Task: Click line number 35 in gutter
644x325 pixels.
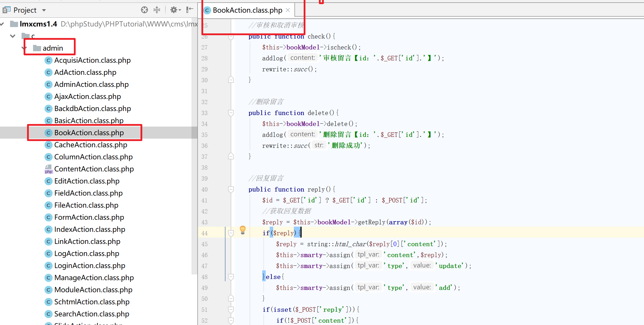Action: click(x=205, y=135)
